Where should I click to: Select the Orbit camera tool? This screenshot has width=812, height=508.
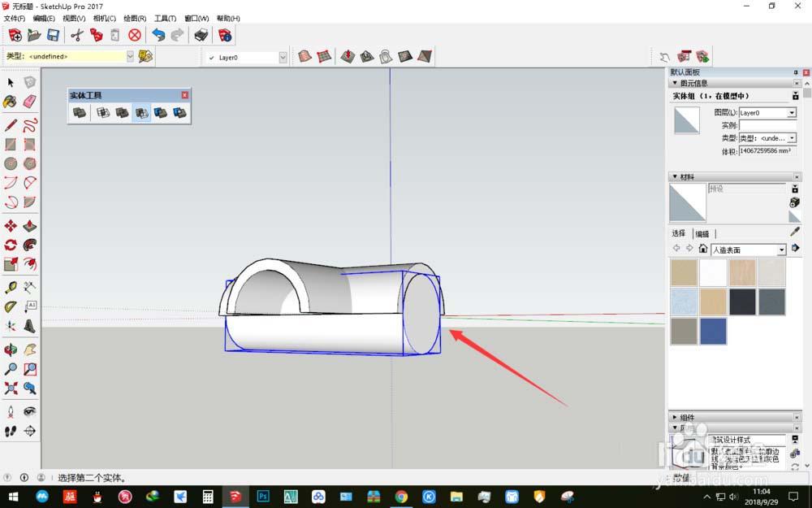click(x=11, y=350)
